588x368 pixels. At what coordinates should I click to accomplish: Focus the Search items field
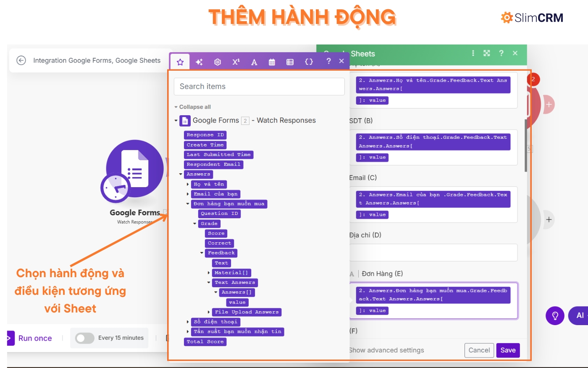click(259, 87)
